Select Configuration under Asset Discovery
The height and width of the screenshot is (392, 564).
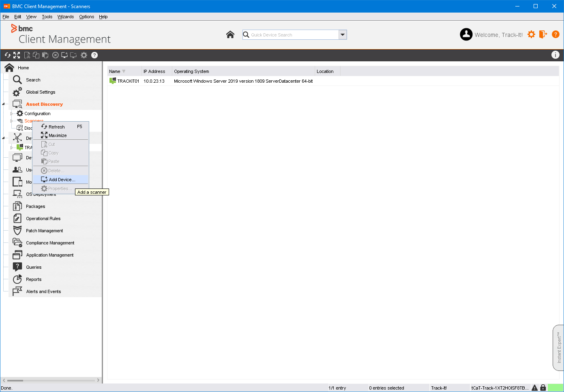coord(37,114)
